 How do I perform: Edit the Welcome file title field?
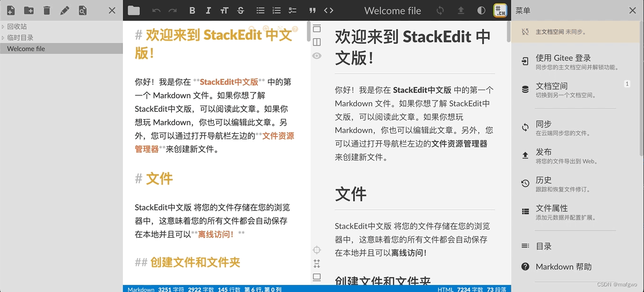(392, 10)
